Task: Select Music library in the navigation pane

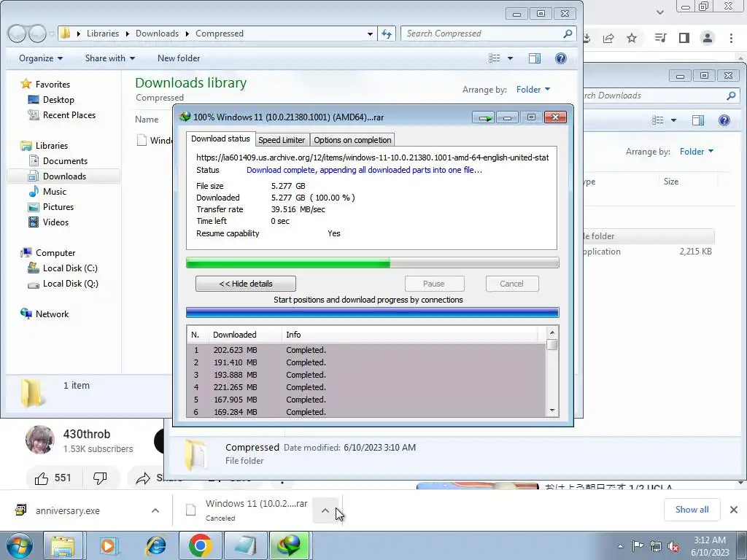Action: tap(54, 192)
